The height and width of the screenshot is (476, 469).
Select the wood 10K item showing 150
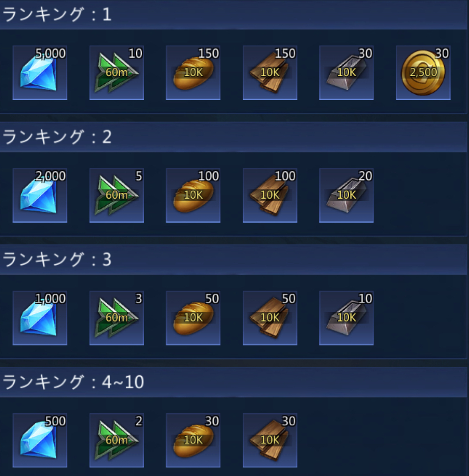tap(270, 73)
